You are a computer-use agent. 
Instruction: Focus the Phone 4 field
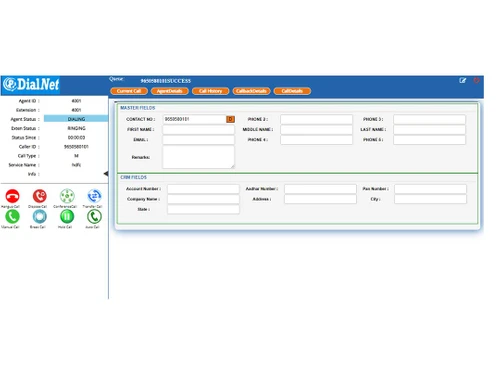click(x=316, y=140)
